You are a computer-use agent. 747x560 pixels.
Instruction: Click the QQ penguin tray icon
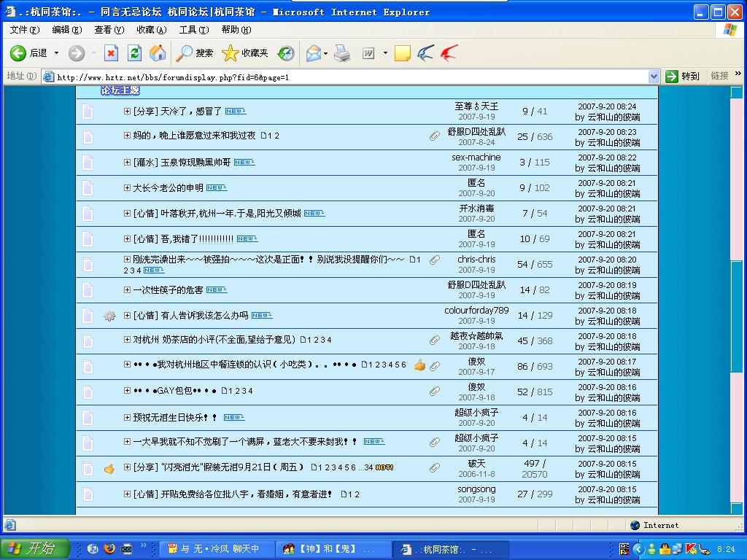[x=665, y=549]
